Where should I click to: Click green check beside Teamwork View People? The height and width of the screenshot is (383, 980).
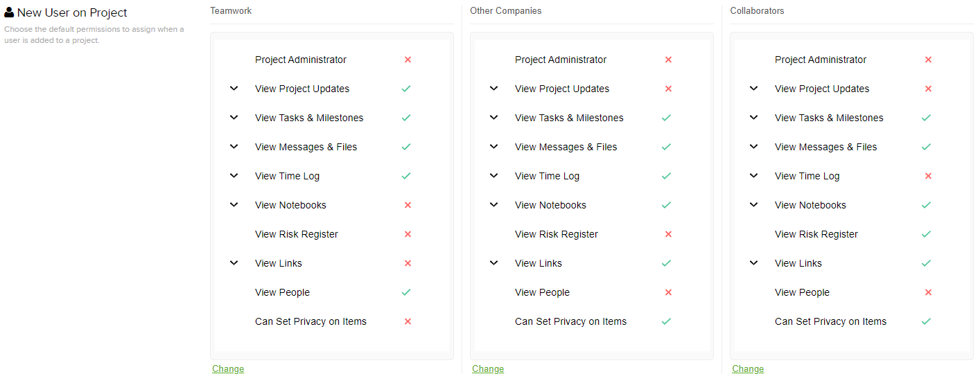(406, 292)
